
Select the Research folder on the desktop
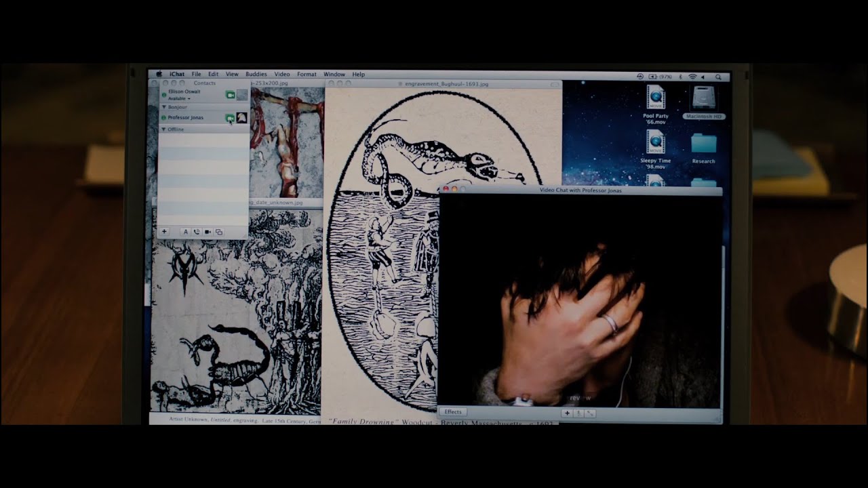coord(704,148)
